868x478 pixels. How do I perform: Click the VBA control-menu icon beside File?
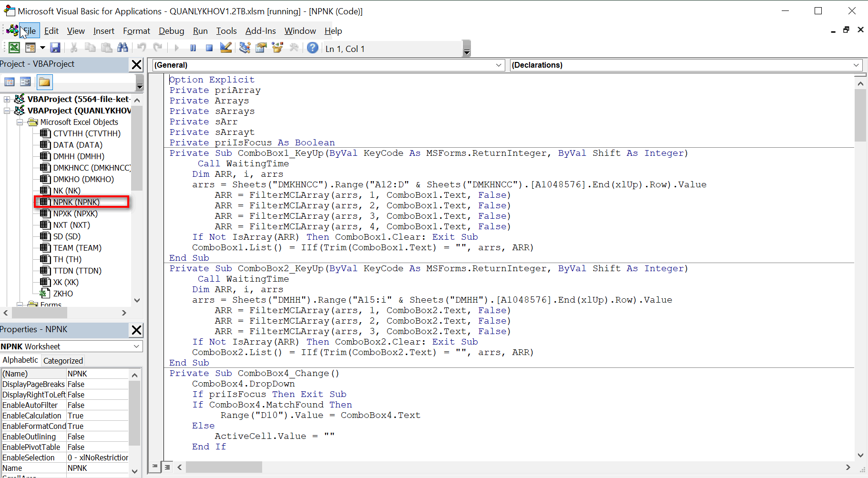click(12, 31)
